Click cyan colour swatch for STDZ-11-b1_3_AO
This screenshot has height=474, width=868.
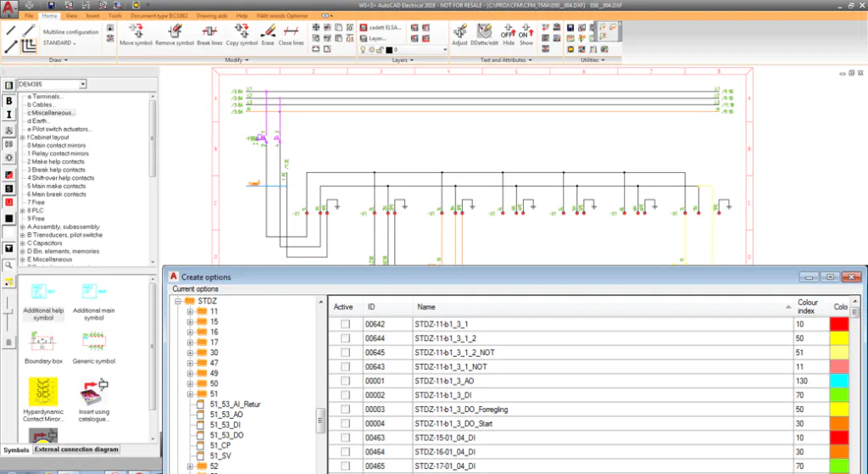838,382
